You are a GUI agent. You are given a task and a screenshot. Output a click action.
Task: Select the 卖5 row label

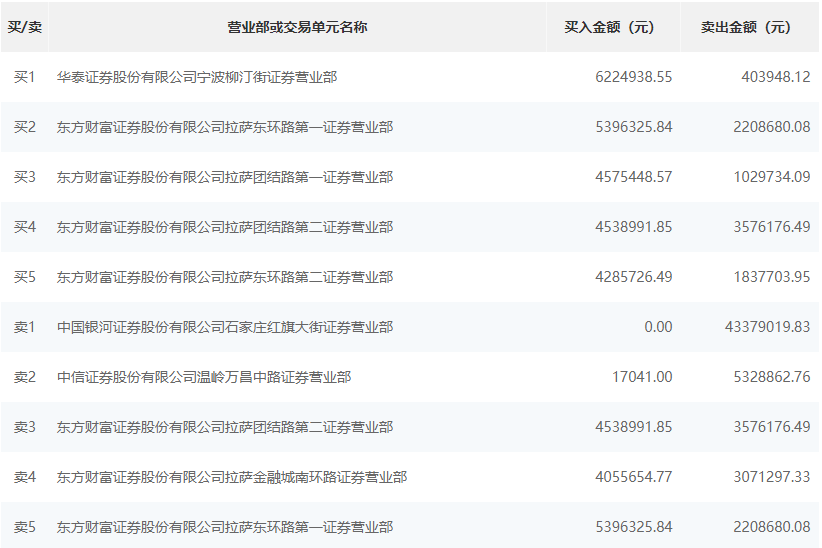[x=25, y=527]
